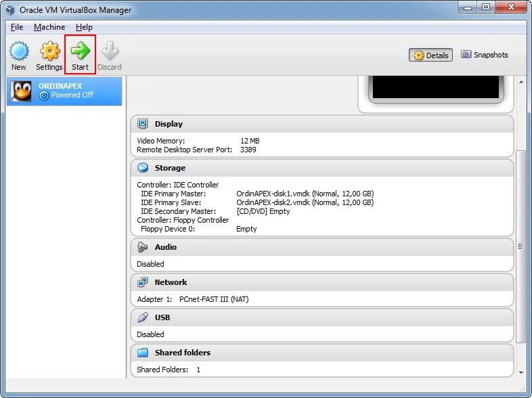
Task: Minimize the VirtualBox Manager window
Action: (x=468, y=7)
